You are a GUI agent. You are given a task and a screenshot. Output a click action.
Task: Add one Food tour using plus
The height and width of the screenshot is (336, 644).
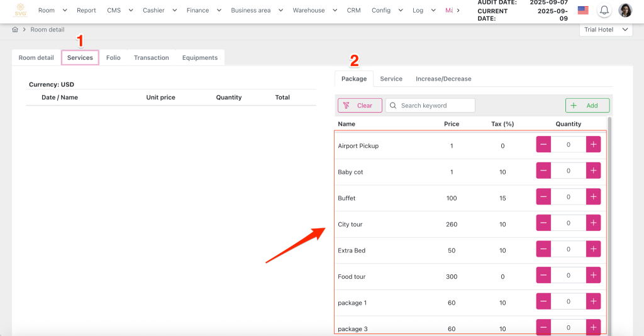pyautogui.click(x=593, y=276)
